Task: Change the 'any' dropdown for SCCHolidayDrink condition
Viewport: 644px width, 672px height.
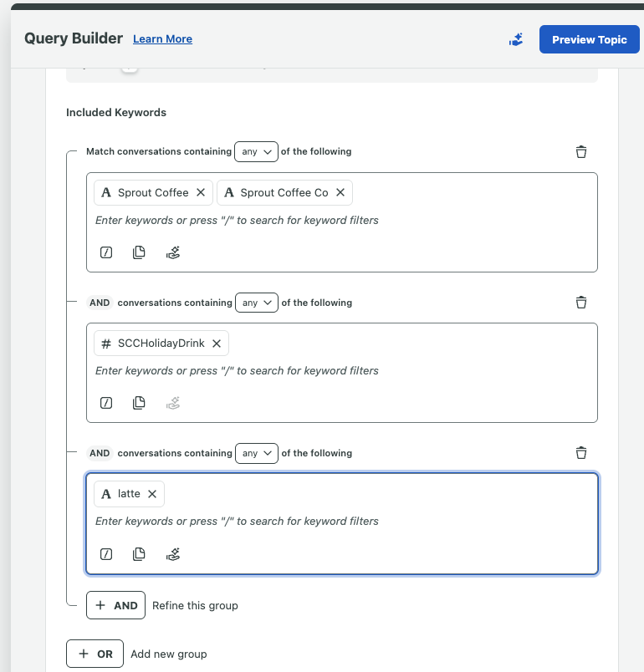Action: 257,302
